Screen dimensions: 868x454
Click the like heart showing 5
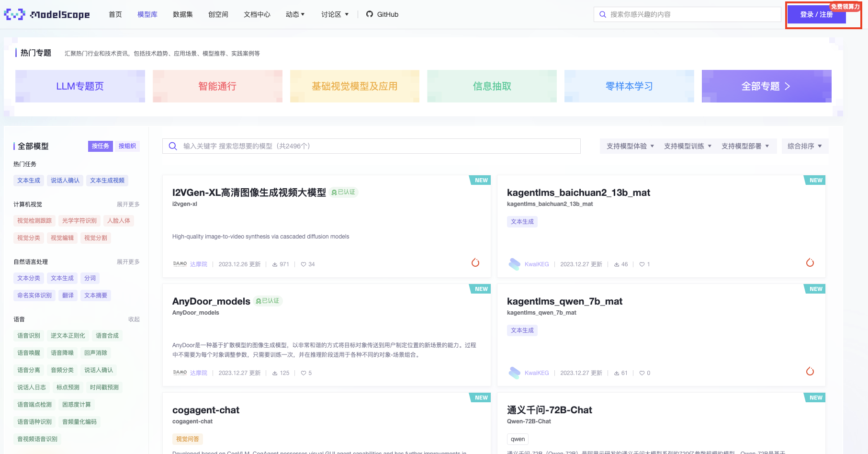click(304, 373)
